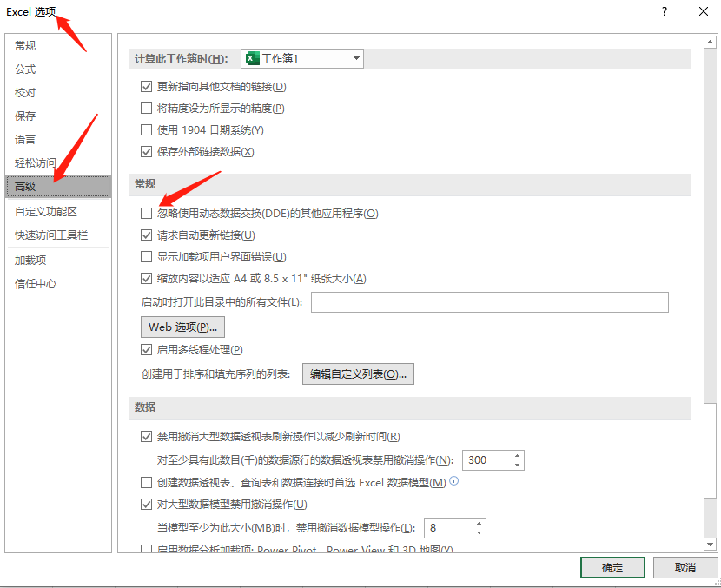The width and height of the screenshot is (721, 588).
Task: Click the 300 pivot rows value field
Action: (x=487, y=460)
